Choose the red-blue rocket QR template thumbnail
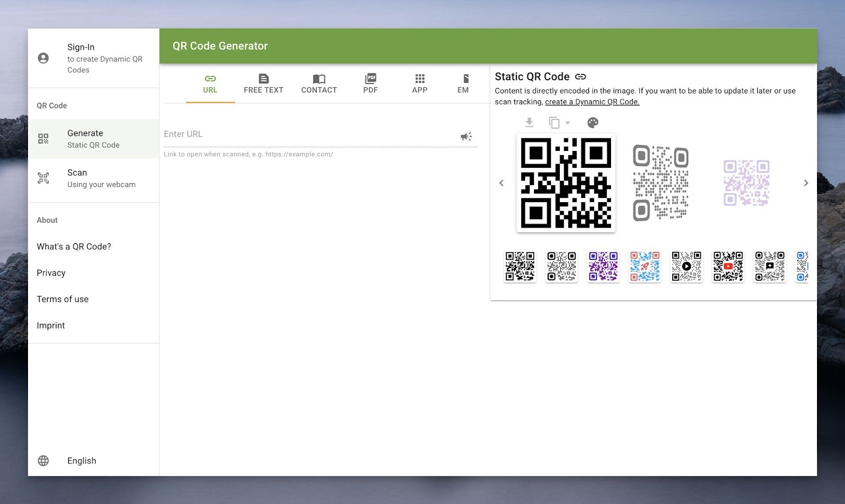Image resolution: width=845 pixels, height=504 pixels. [645, 266]
